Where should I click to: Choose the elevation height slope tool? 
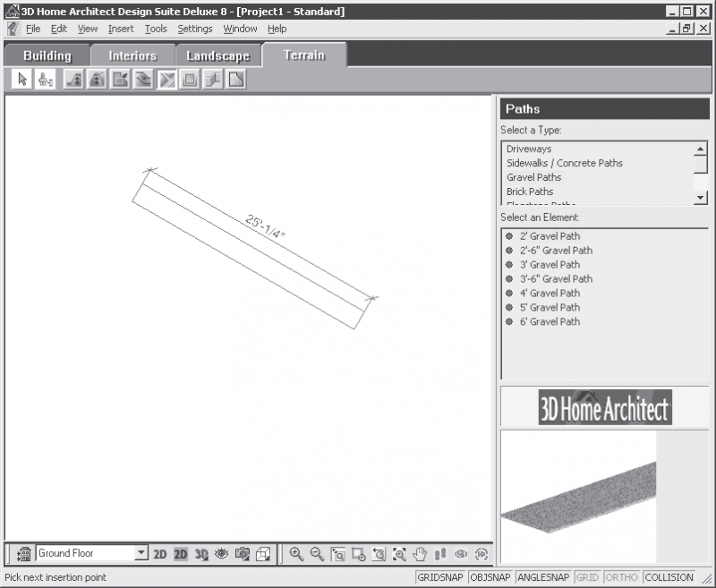pos(74,80)
